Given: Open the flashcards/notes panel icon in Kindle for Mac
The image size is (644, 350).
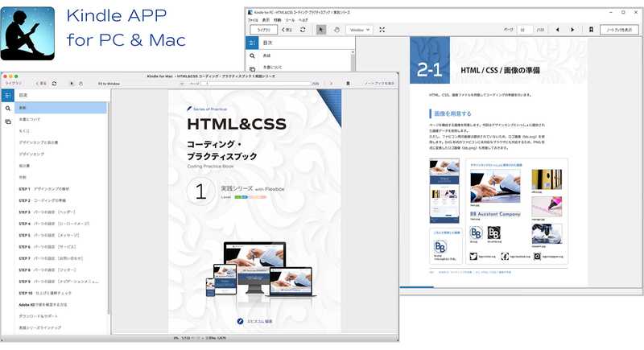Looking at the screenshot, I should coord(7,121).
